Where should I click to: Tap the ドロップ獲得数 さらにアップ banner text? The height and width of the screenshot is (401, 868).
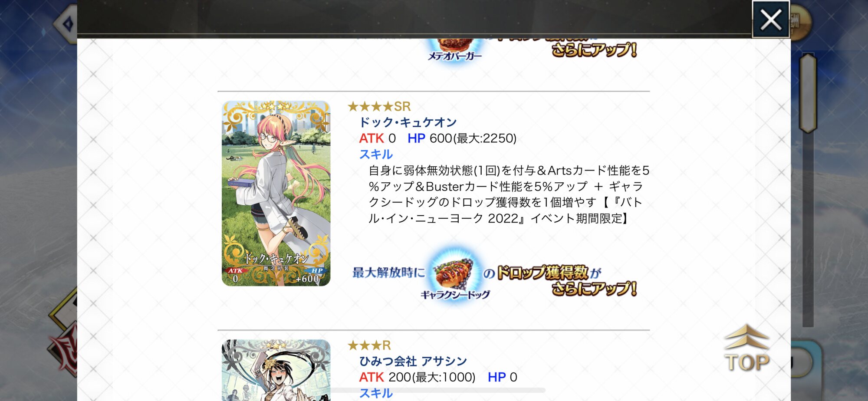pos(566,280)
